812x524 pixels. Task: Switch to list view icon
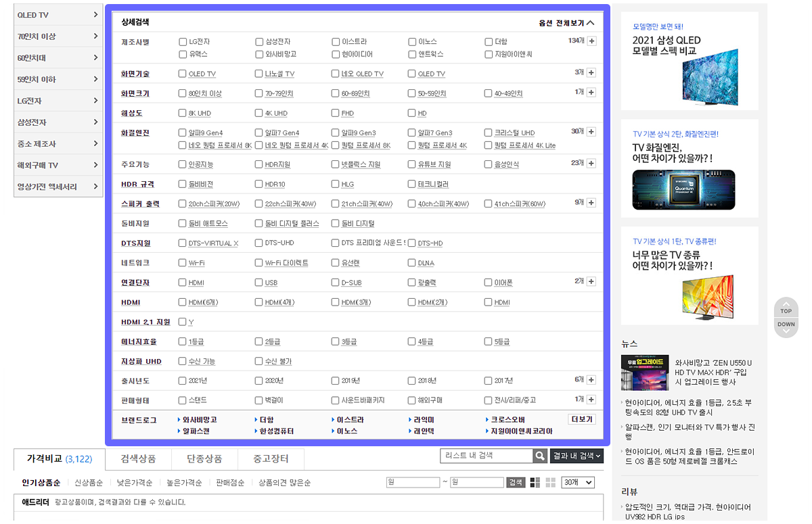[535, 483]
